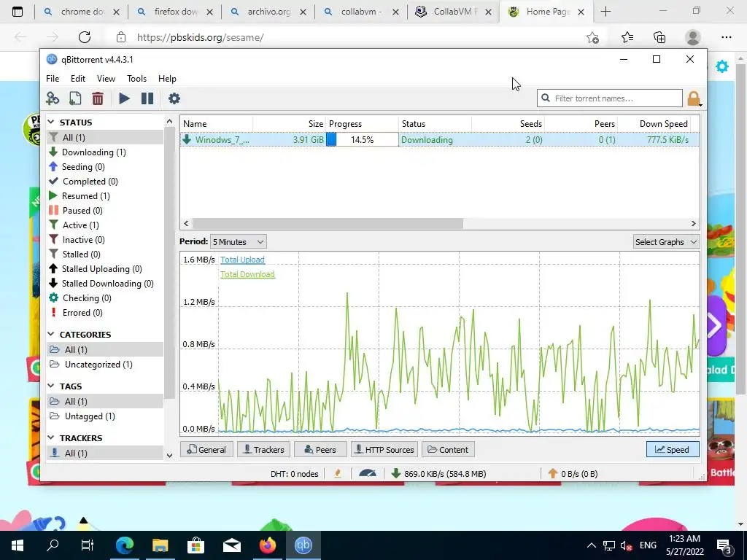Image resolution: width=747 pixels, height=560 pixels.
Task: Open File Explorer from taskbar
Action: pyautogui.click(x=160, y=545)
